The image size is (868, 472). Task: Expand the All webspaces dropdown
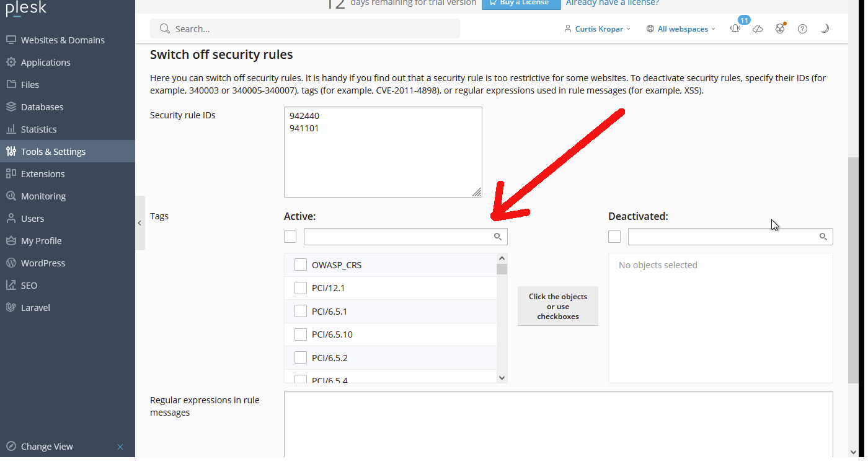tap(681, 28)
